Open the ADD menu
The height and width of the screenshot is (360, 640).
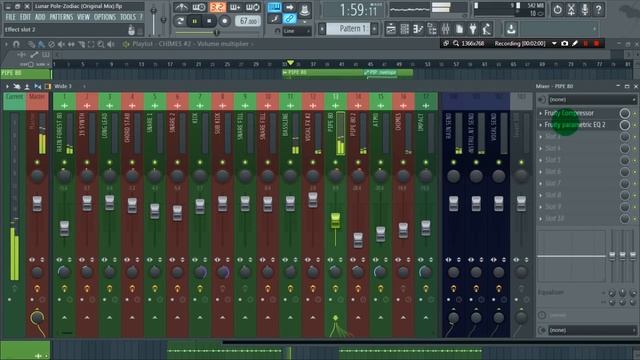pyautogui.click(x=40, y=17)
